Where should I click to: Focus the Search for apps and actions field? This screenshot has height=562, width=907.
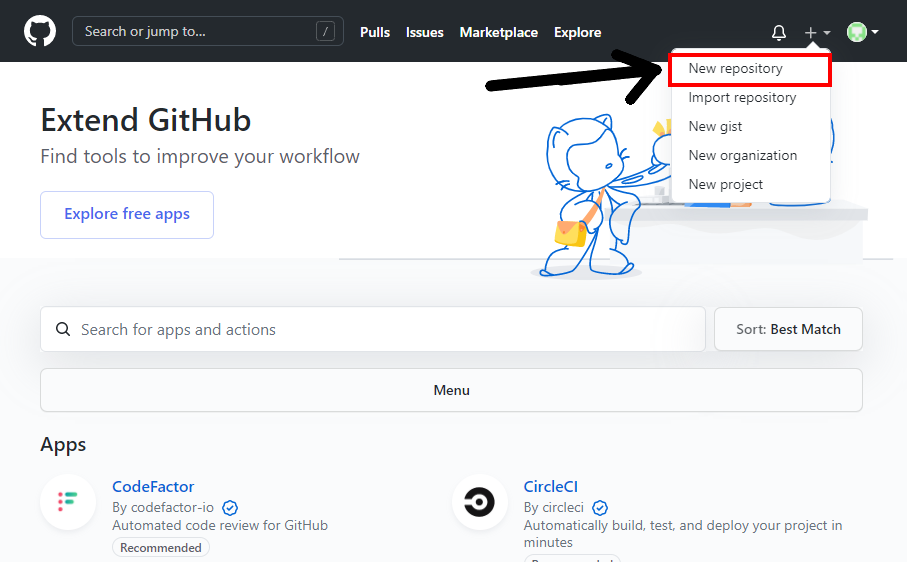(373, 329)
